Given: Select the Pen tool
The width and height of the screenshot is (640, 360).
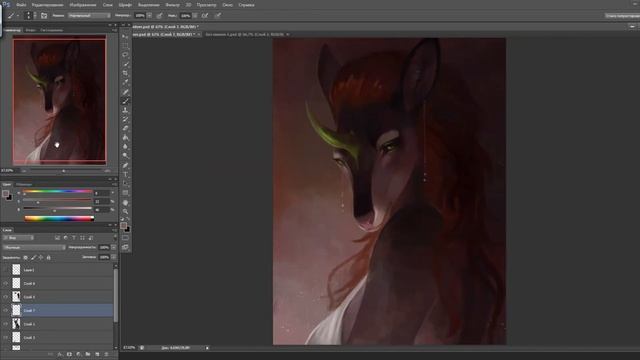Looking at the screenshot, I should (125, 165).
